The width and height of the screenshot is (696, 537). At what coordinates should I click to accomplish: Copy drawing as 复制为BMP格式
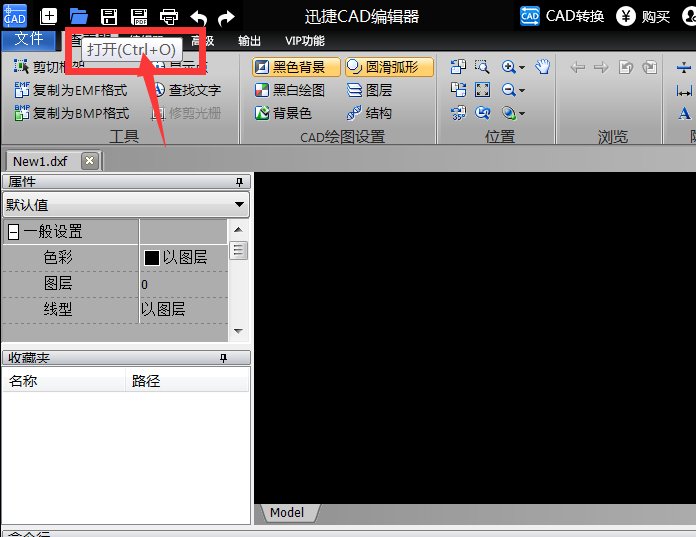pos(72,113)
